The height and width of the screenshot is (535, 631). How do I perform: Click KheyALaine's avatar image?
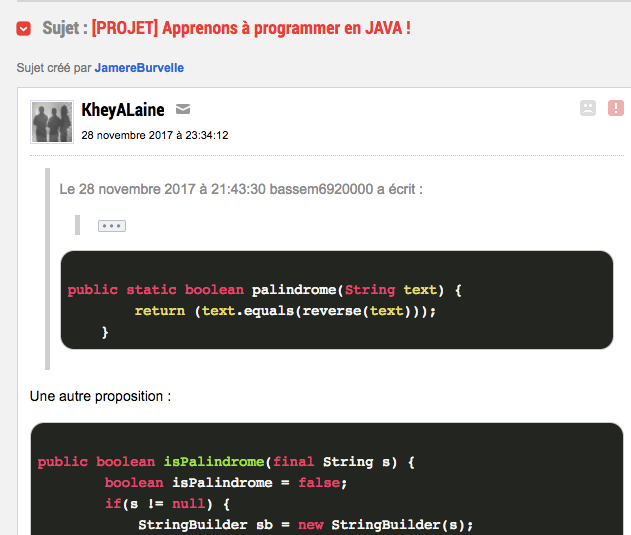pos(52,121)
